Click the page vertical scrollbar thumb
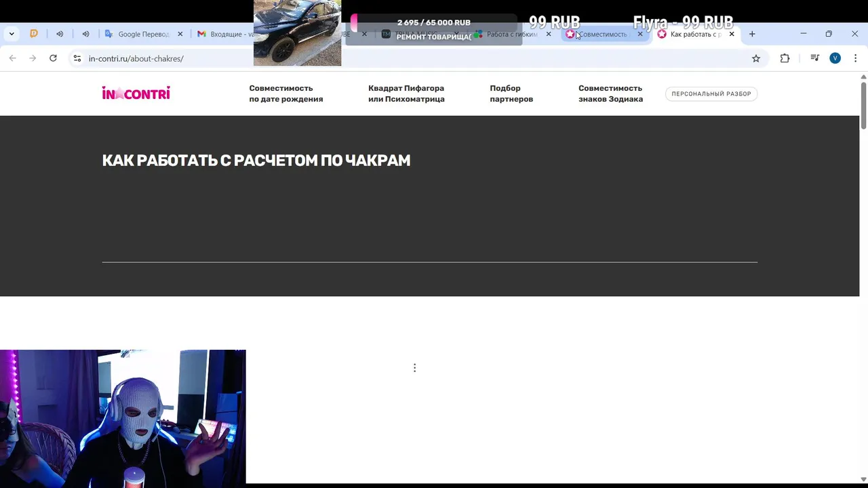Viewport: 868px width, 488px height. (x=864, y=105)
